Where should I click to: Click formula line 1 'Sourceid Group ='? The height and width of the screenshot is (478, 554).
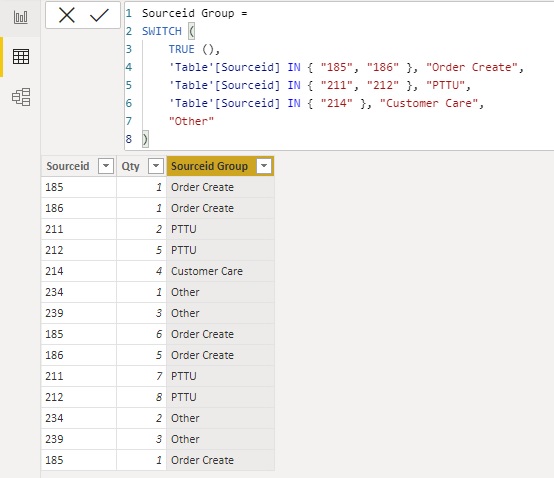tap(195, 13)
